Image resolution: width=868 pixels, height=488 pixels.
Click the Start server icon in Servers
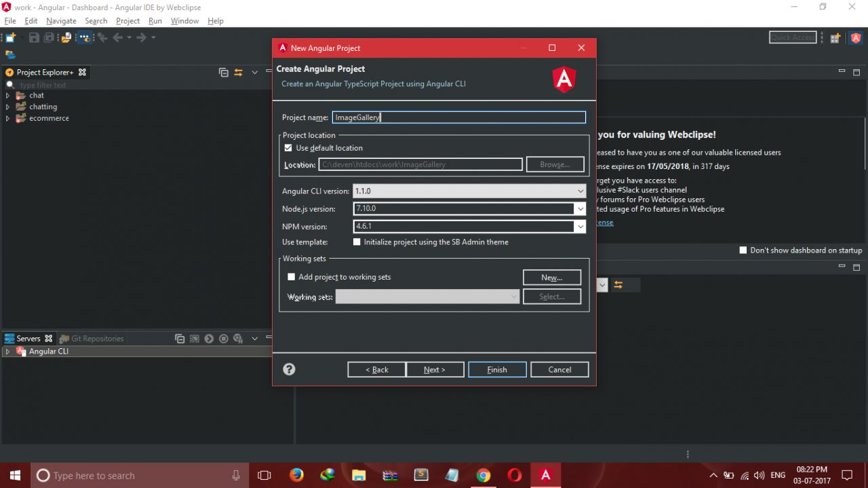209,339
